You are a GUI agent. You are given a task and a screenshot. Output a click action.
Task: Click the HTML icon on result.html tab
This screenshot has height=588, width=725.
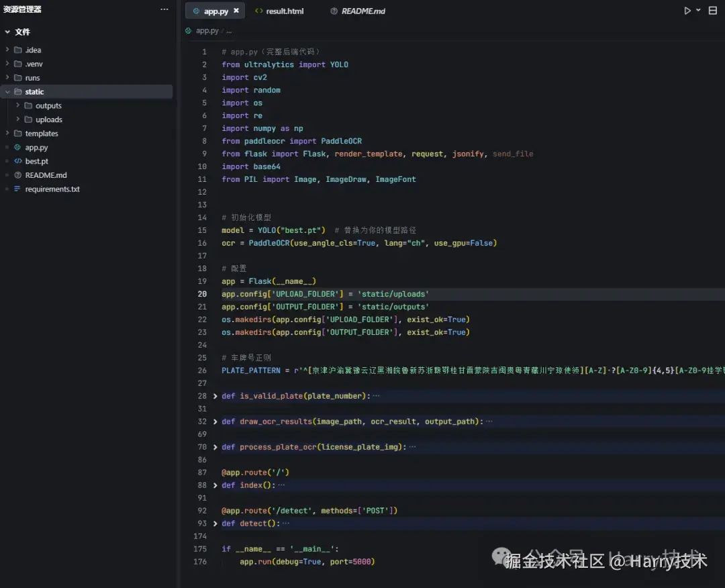[x=259, y=11]
